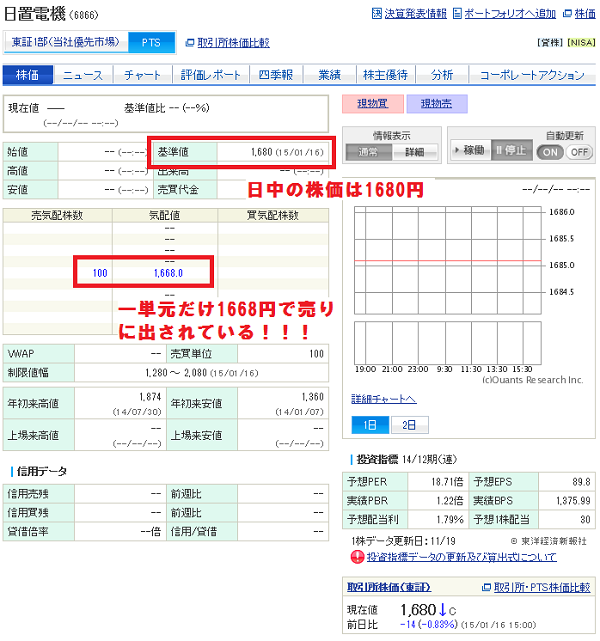Start auto-update with 稼働 button

click(470, 150)
